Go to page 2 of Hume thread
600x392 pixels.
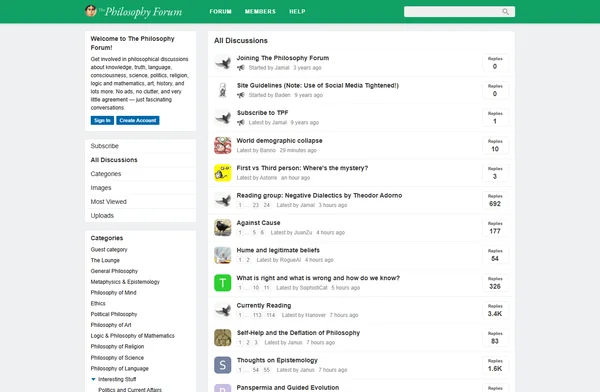248,260
